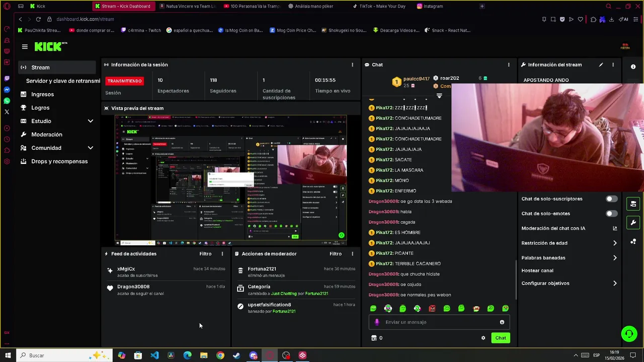Open Feed de actividades three-dot menu

222,254
